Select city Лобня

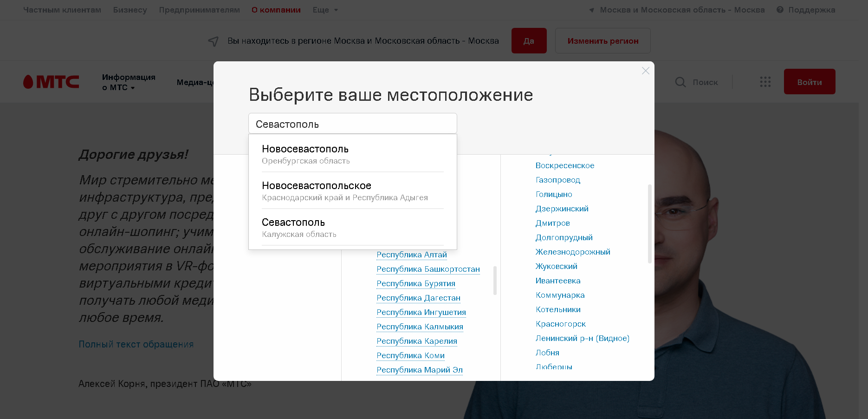[x=547, y=353]
